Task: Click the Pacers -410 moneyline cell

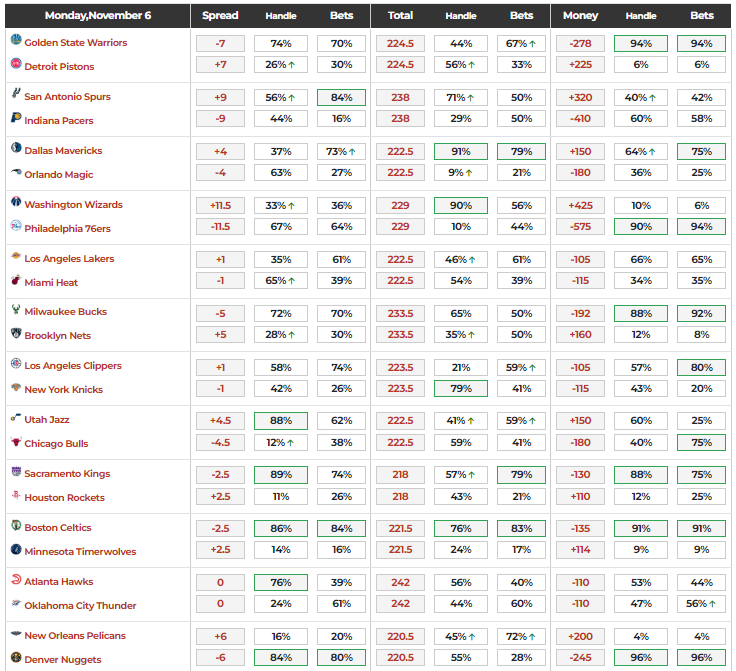Action: point(581,119)
